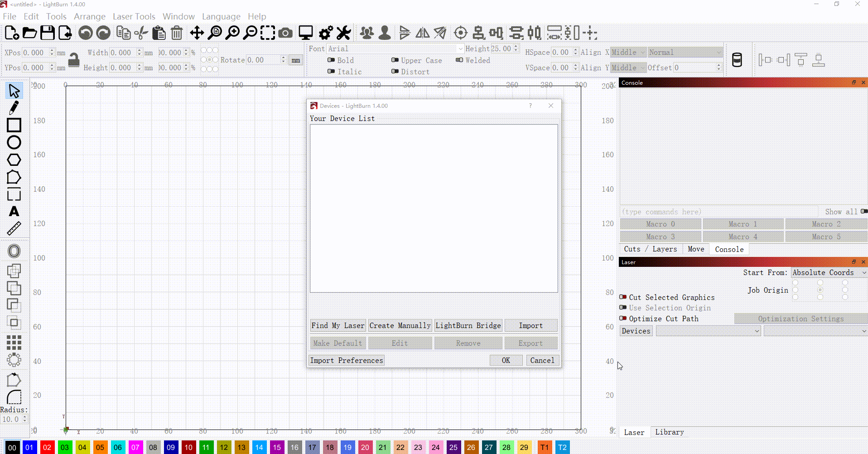Open LightBurn Bridge setup
Viewport: 868px width, 454px height.
click(x=468, y=326)
